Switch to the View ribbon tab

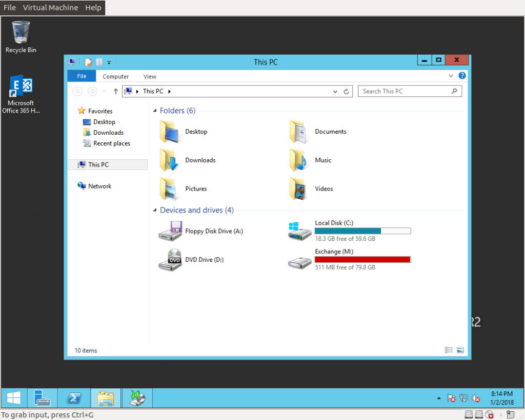pyautogui.click(x=150, y=77)
